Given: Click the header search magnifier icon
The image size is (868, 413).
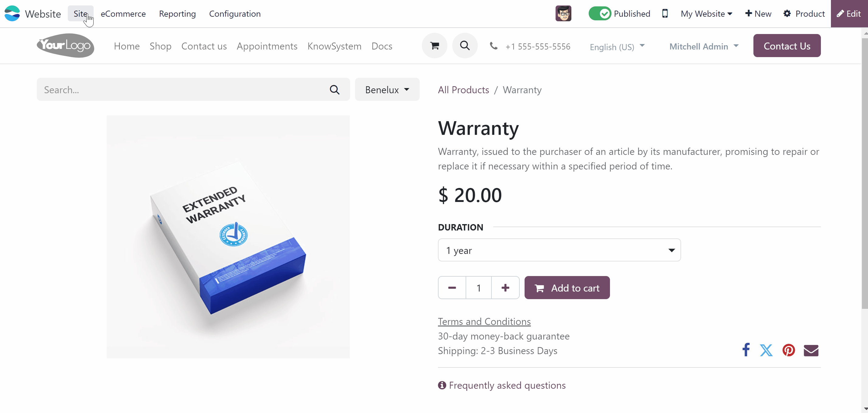Looking at the screenshot, I should point(465,46).
